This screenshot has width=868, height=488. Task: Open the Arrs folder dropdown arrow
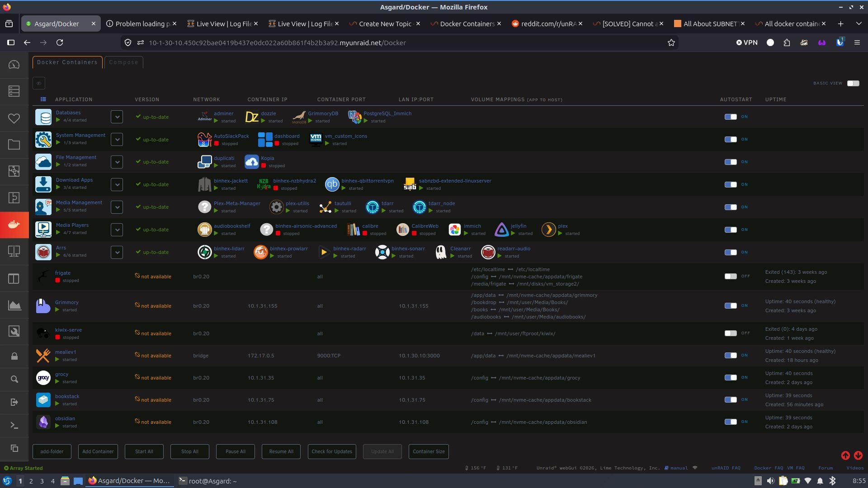point(117,252)
